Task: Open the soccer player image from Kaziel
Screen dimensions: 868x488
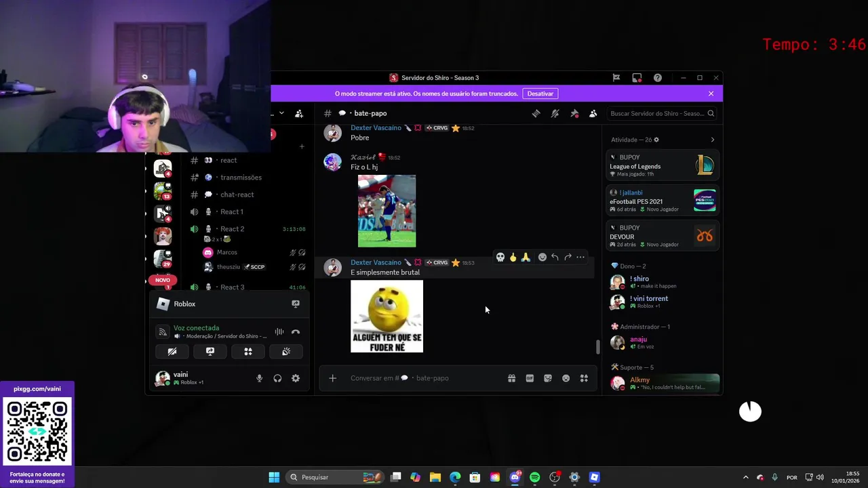Action: 387,211
